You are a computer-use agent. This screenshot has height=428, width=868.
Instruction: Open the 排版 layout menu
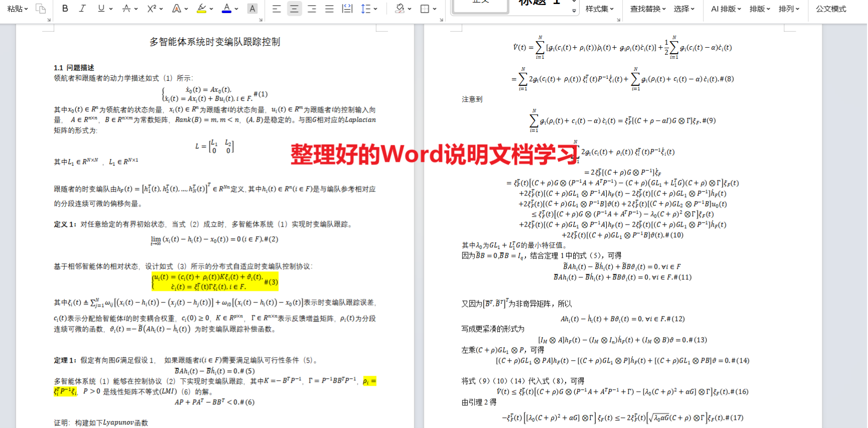(759, 9)
